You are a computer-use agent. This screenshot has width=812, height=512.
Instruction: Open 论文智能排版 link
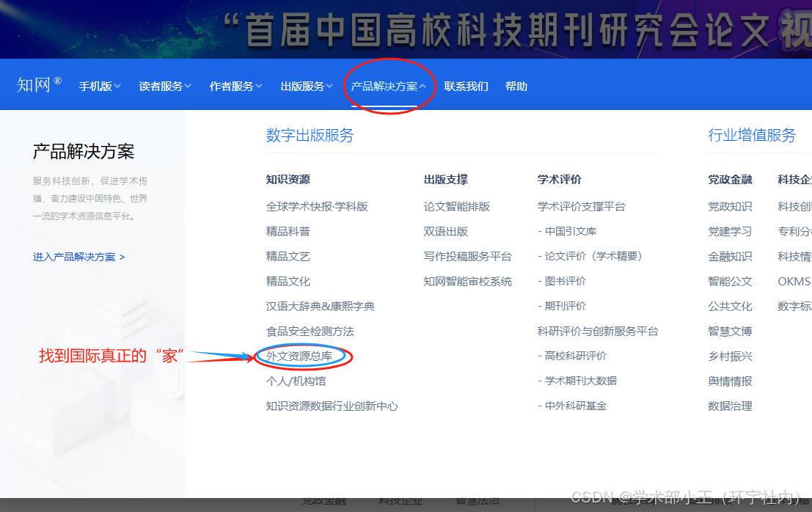457,207
